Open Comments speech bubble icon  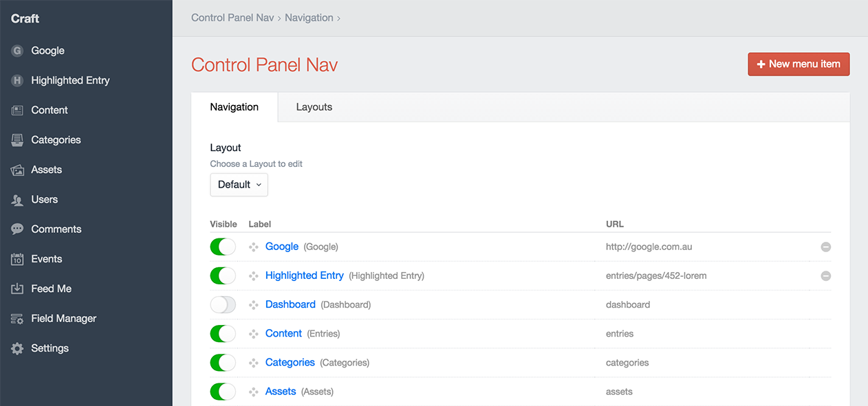[17, 229]
